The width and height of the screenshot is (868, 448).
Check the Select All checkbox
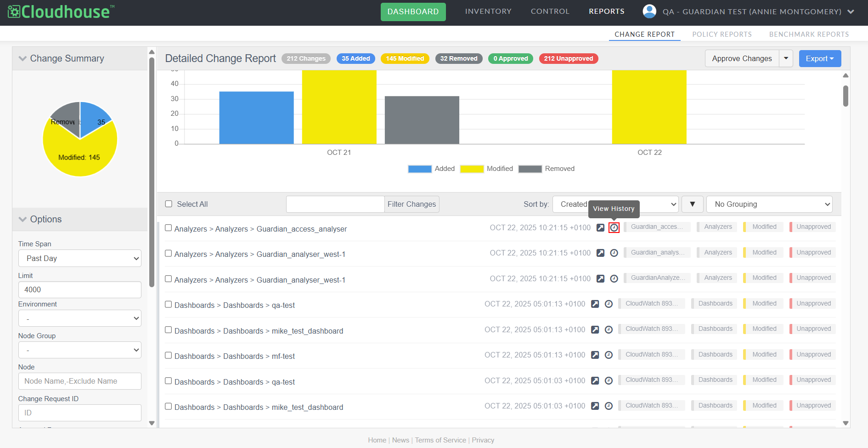tap(169, 204)
